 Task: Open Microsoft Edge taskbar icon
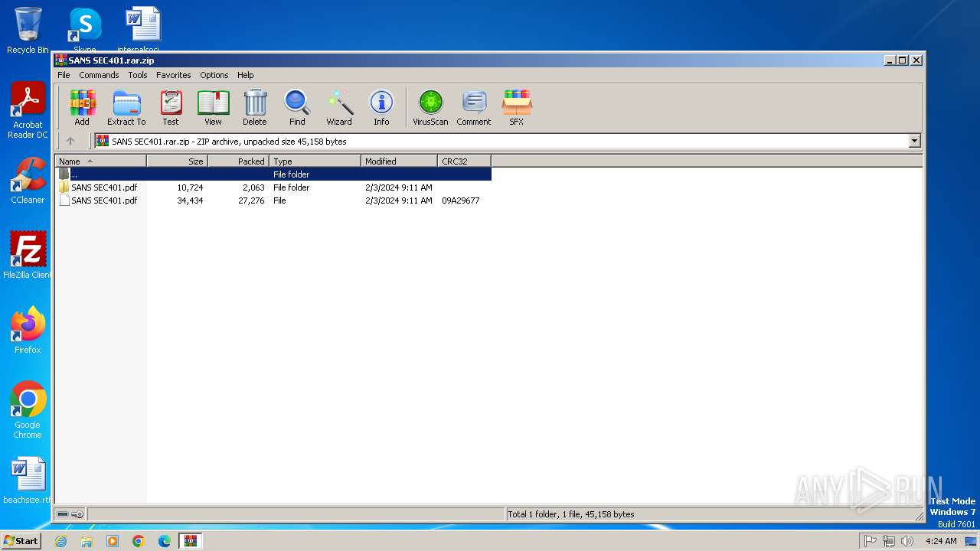pos(165,541)
